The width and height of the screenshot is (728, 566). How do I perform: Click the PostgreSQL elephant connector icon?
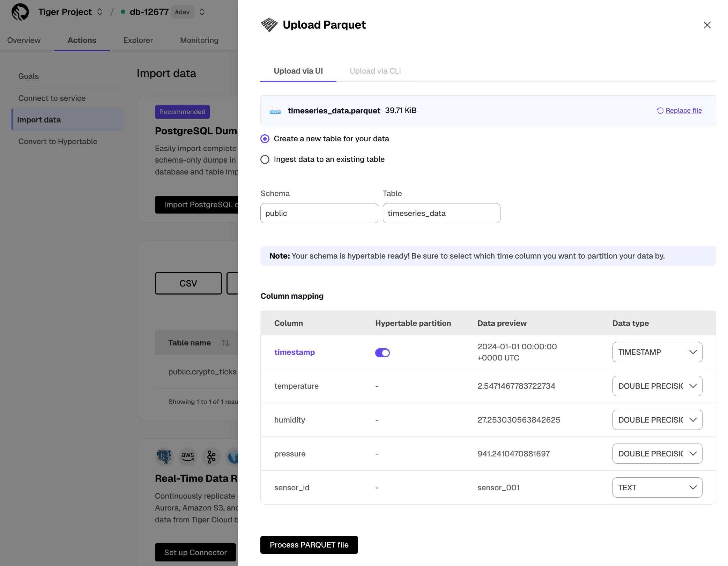click(x=164, y=456)
